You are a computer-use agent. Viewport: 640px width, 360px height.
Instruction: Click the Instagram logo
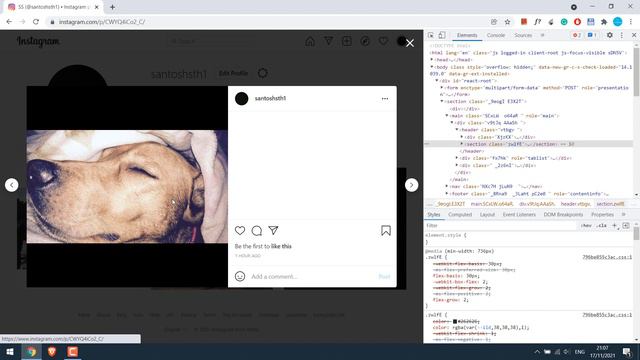coord(38,42)
